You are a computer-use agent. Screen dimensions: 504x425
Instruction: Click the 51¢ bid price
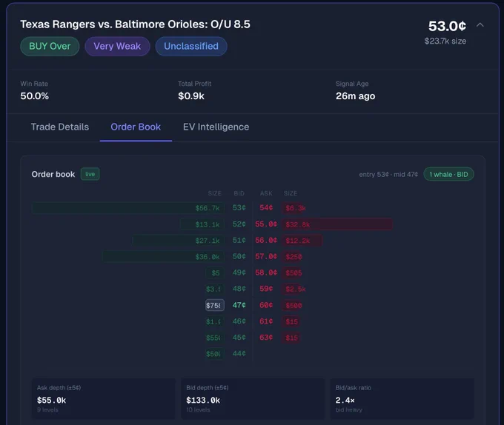239,240
